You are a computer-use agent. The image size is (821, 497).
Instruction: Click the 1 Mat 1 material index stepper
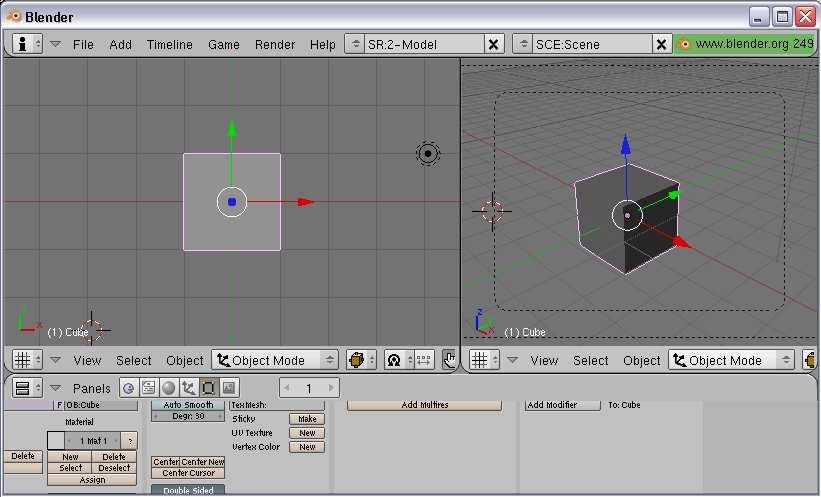[x=93, y=441]
